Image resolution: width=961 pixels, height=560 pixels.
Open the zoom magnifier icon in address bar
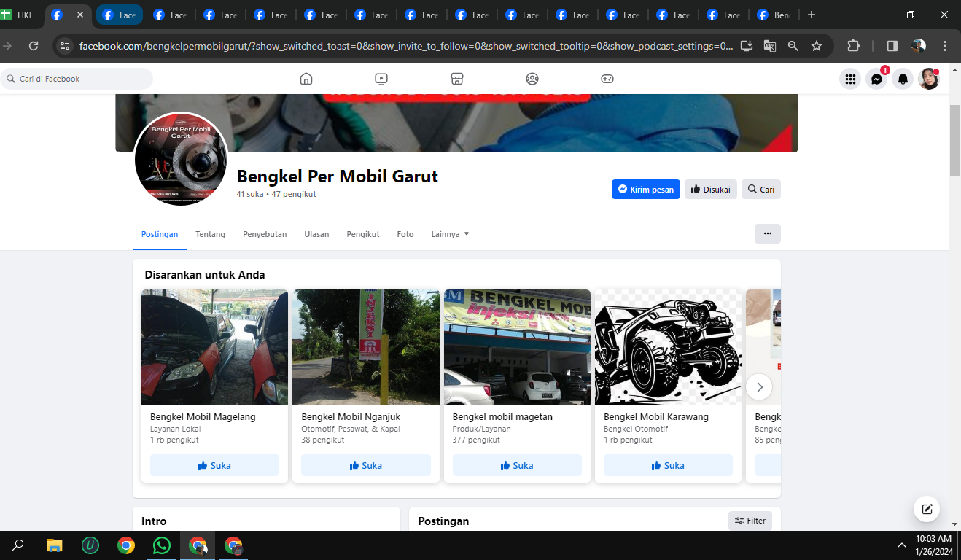pos(793,46)
